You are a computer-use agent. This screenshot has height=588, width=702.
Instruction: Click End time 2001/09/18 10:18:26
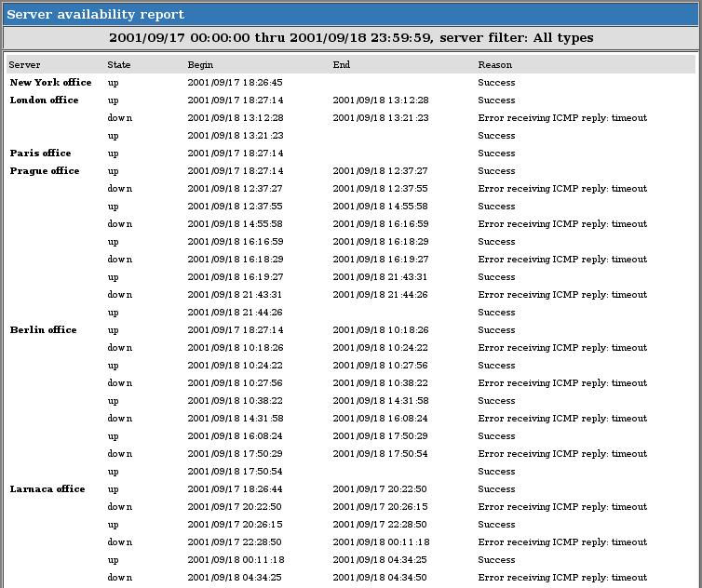click(381, 329)
